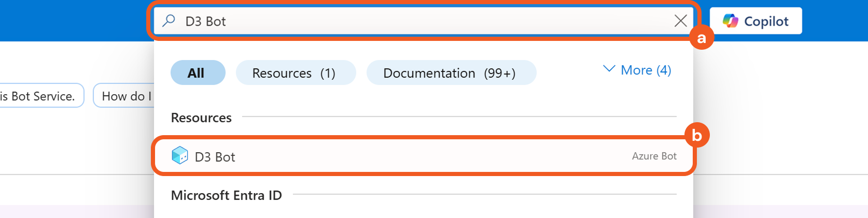Click the Microsoft Entra ID section heading
This screenshot has width=868, height=218.
click(226, 195)
